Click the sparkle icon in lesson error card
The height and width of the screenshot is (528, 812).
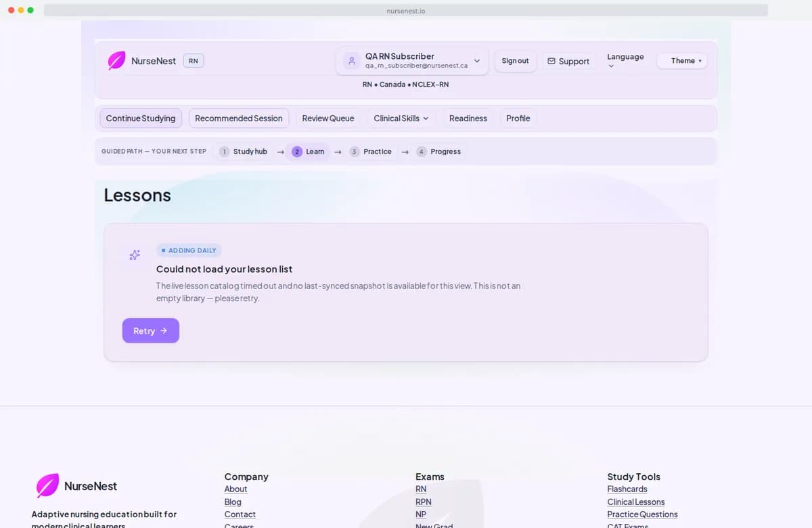click(x=135, y=255)
